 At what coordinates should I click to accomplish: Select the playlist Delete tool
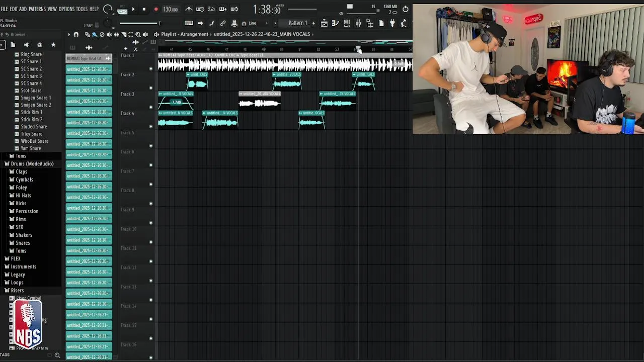click(x=102, y=35)
